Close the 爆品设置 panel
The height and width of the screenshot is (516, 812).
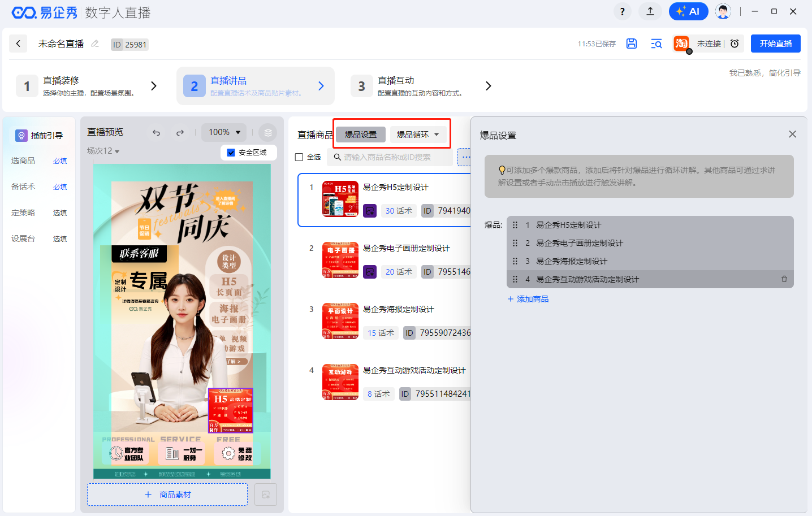click(792, 134)
